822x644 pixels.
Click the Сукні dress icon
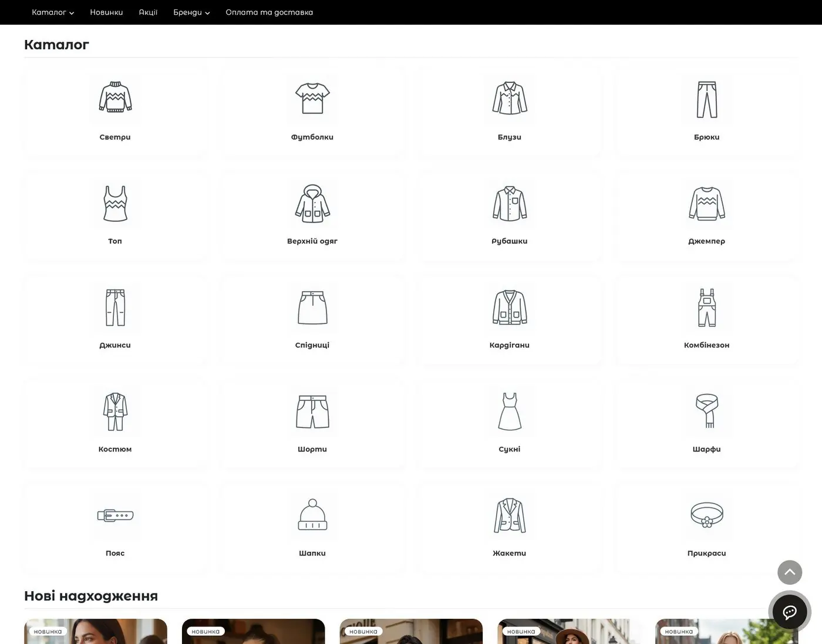point(510,411)
